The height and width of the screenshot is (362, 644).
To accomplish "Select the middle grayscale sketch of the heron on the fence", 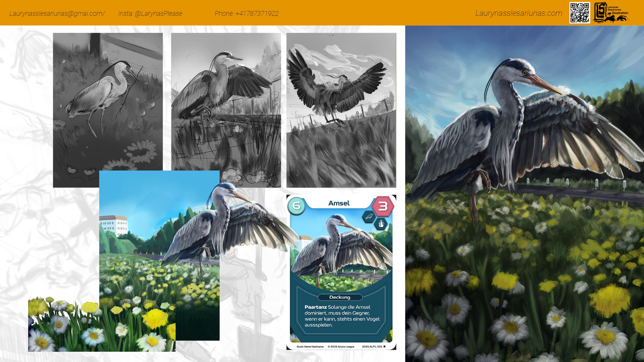I will point(226,103).
